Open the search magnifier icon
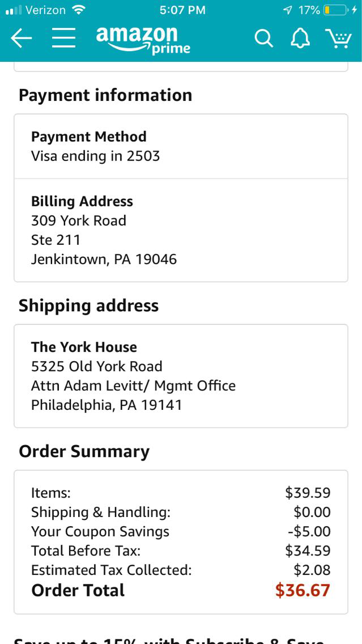The image size is (362, 644). point(263,39)
